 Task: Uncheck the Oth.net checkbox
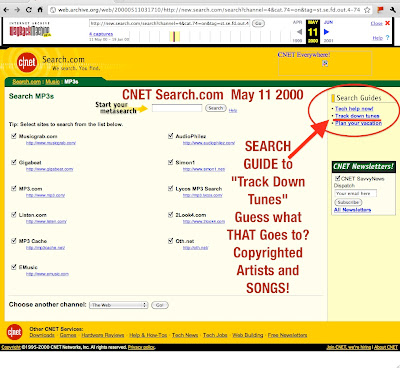tap(170, 241)
